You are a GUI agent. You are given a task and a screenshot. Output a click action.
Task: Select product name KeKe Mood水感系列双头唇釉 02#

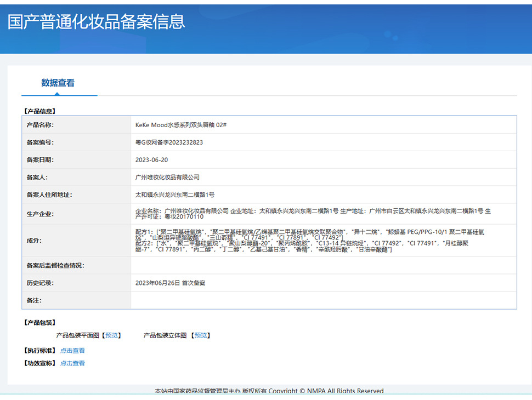tap(181, 125)
